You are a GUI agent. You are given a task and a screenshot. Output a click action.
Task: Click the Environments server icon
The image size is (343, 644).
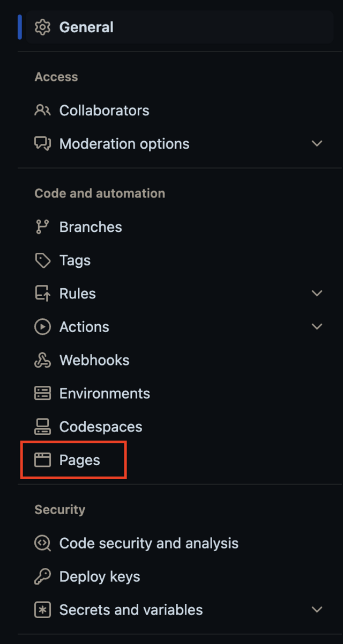pos(42,393)
